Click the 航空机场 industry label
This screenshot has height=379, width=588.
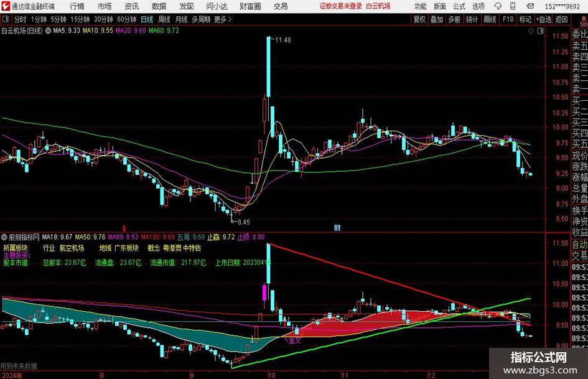[x=72, y=248]
